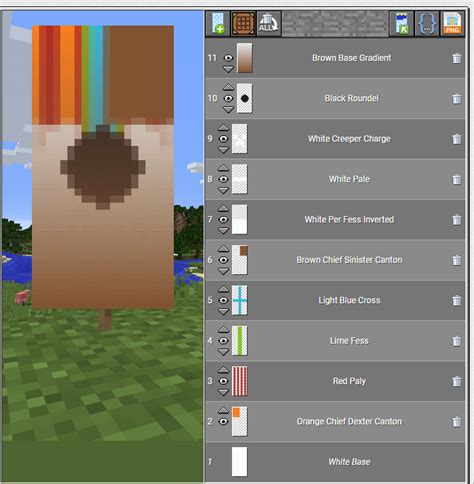Image resolution: width=474 pixels, height=484 pixels.
Task: Click the delete ALL layers icon
Action: point(269,23)
